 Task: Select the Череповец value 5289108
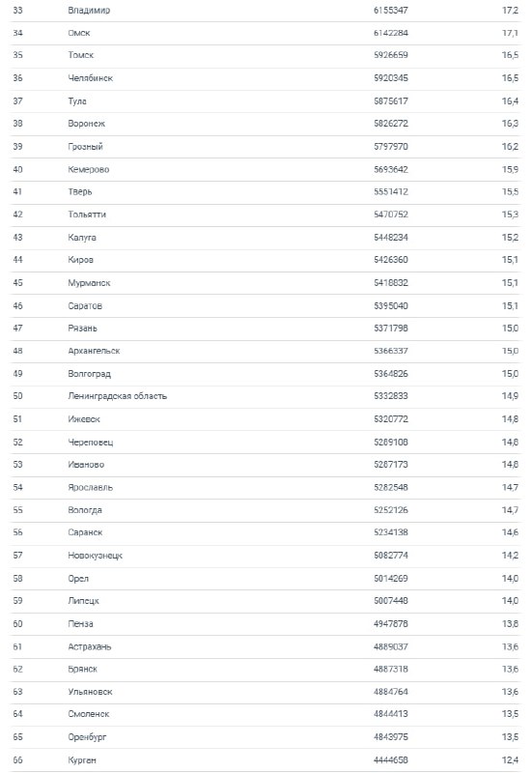(x=391, y=443)
